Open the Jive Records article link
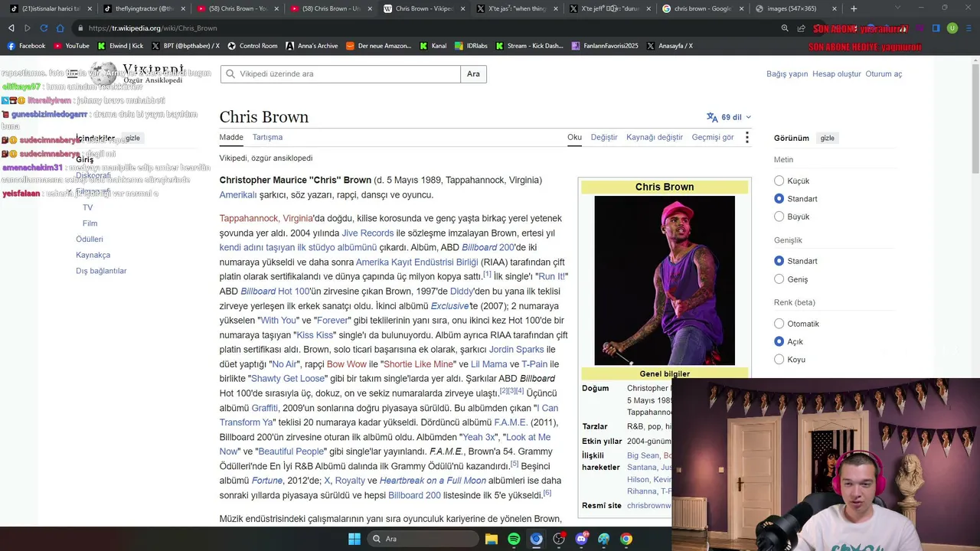Screen dimensions: 980x551 point(367,233)
